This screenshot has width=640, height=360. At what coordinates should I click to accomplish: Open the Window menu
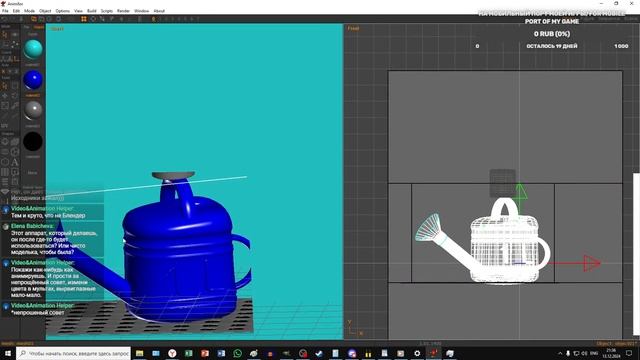tap(142, 11)
